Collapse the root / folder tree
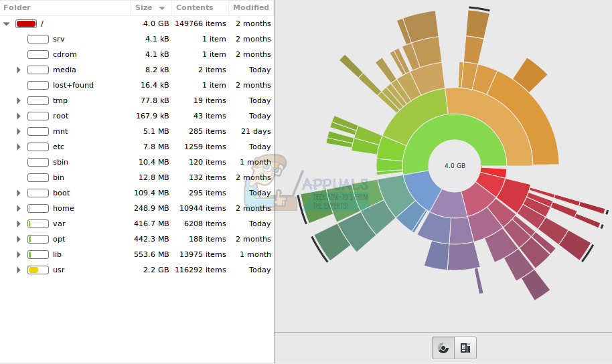The image size is (612, 364). (6, 23)
